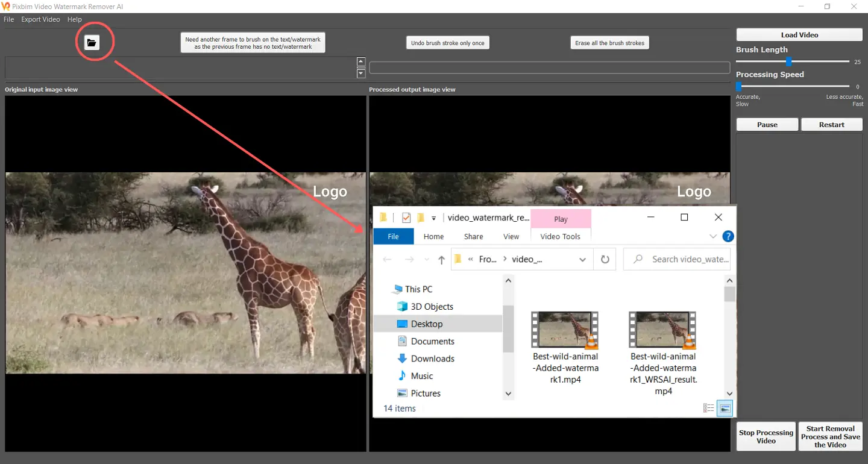
Task: Click 'Need another frame to brush' button
Action: coord(253,43)
